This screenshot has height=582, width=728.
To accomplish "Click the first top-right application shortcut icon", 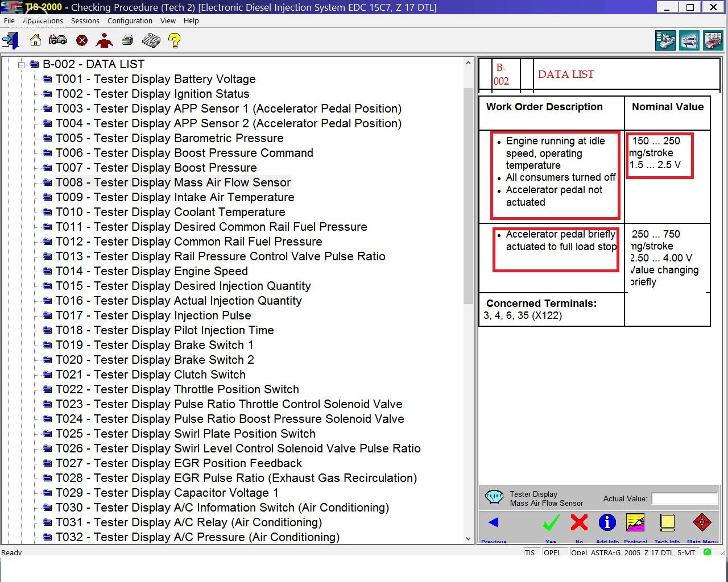I will pos(665,41).
